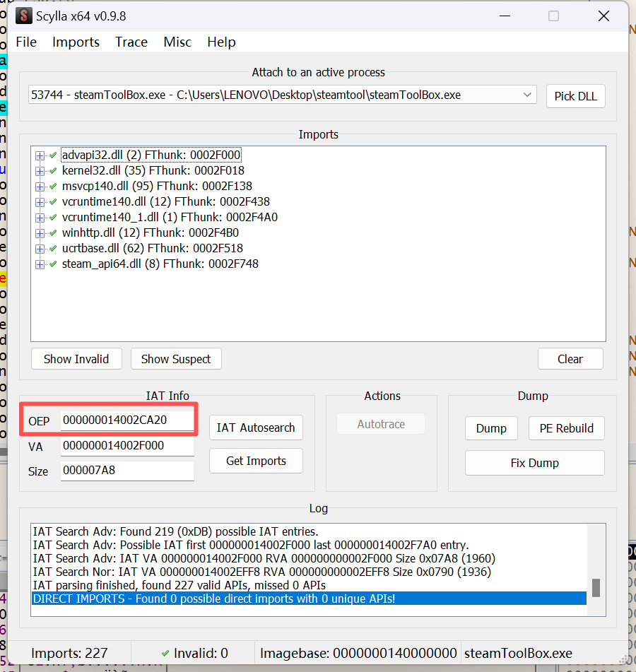Expand the msvcp140.dll import node
Viewport: 636px width, 672px height.
point(40,187)
